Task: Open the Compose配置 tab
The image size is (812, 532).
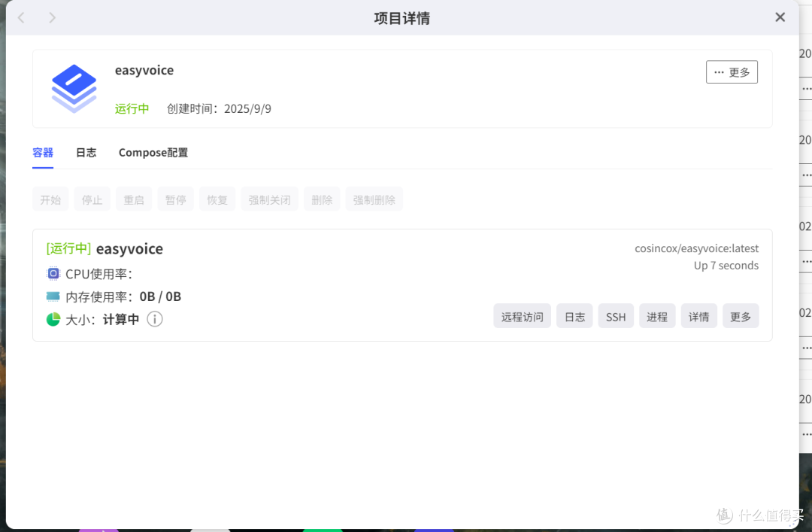Action: pyautogui.click(x=153, y=153)
